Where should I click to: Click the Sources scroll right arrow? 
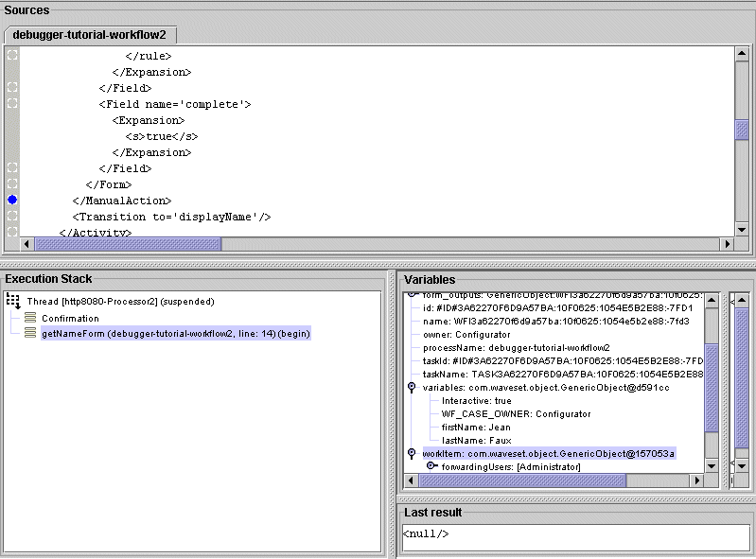tap(727, 244)
